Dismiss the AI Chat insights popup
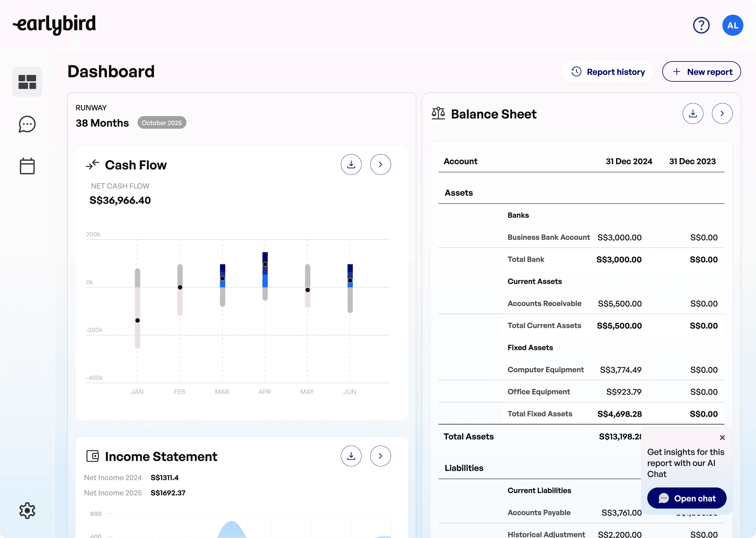 tap(722, 438)
